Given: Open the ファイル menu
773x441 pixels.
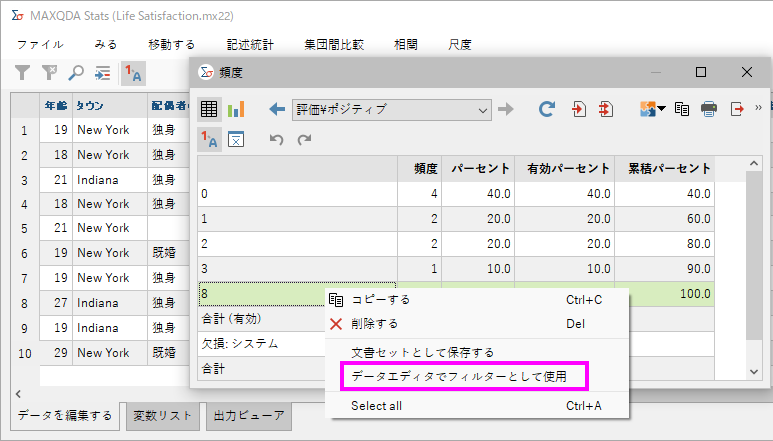Looking at the screenshot, I should tap(40, 45).
